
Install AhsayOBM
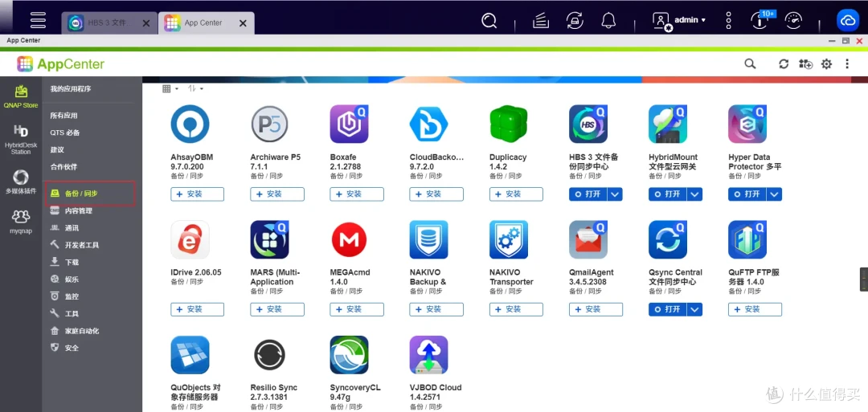point(197,194)
